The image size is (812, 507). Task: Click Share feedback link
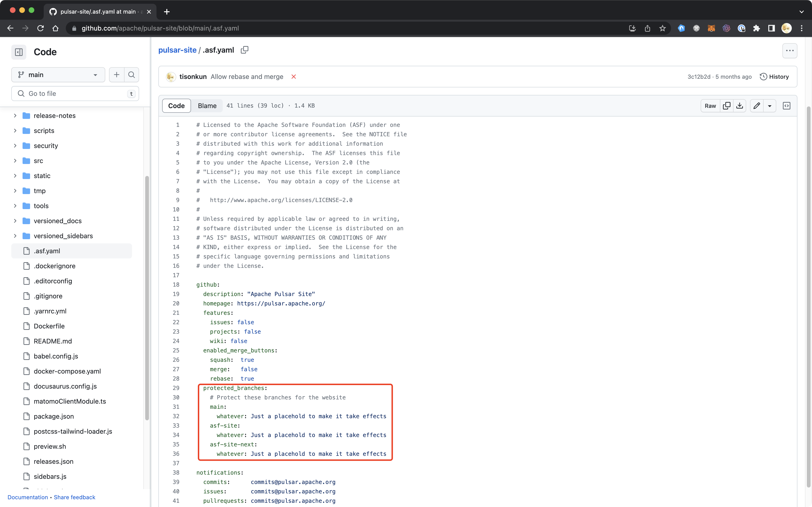point(74,497)
